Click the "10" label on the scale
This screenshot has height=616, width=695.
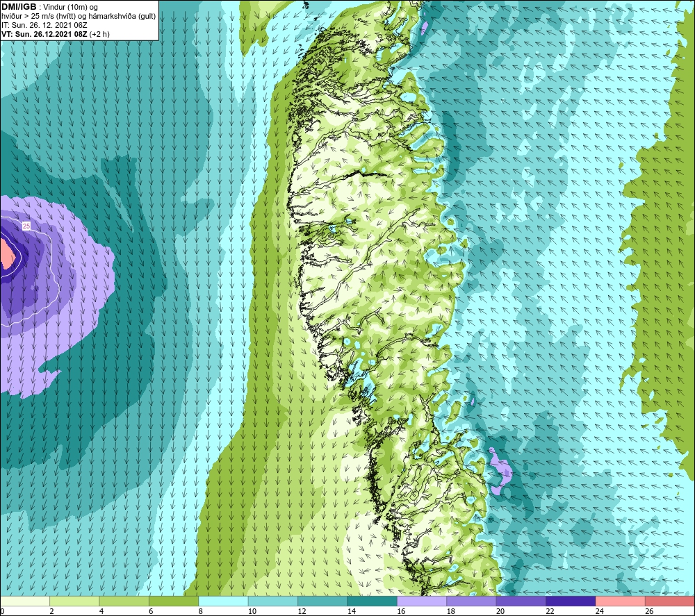252,611
